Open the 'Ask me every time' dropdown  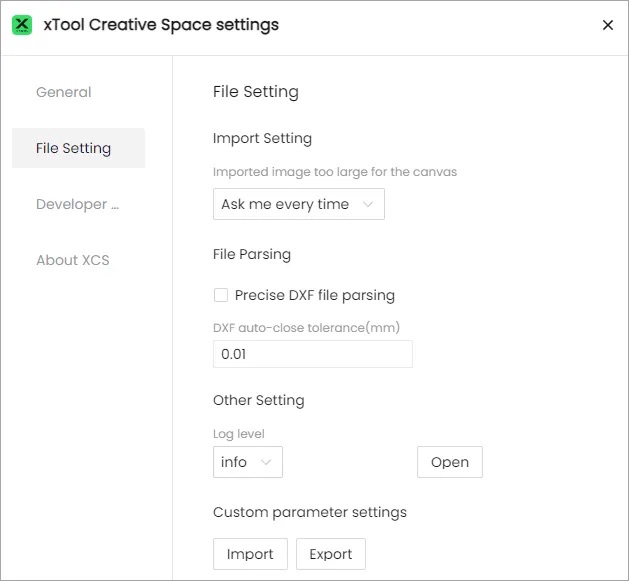[x=298, y=204]
